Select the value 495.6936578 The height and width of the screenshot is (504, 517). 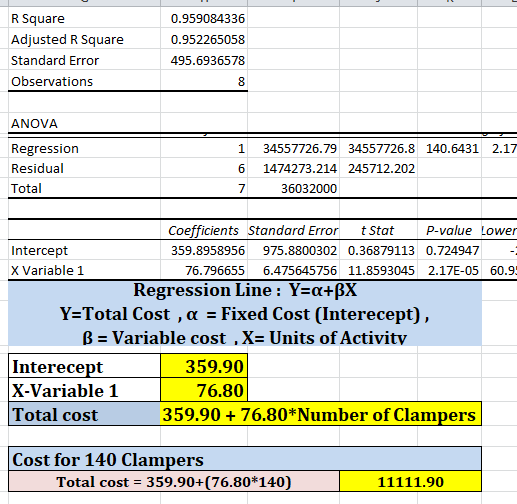[208, 61]
